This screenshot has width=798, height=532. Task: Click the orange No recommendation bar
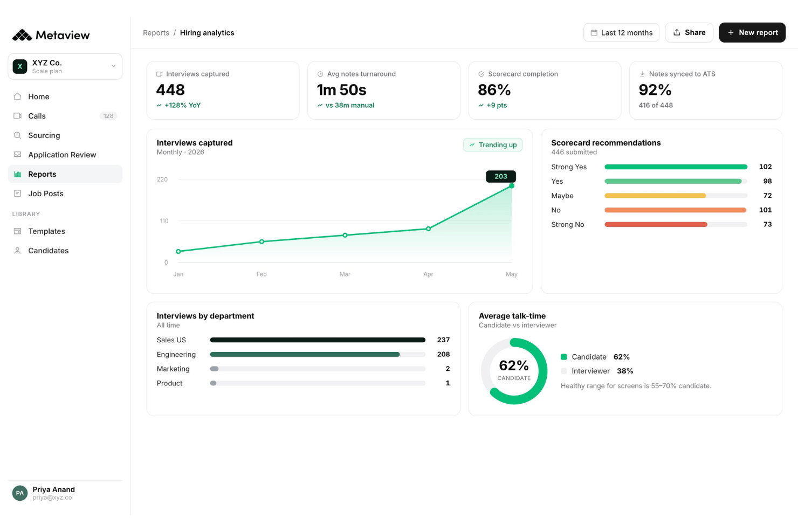pos(675,210)
